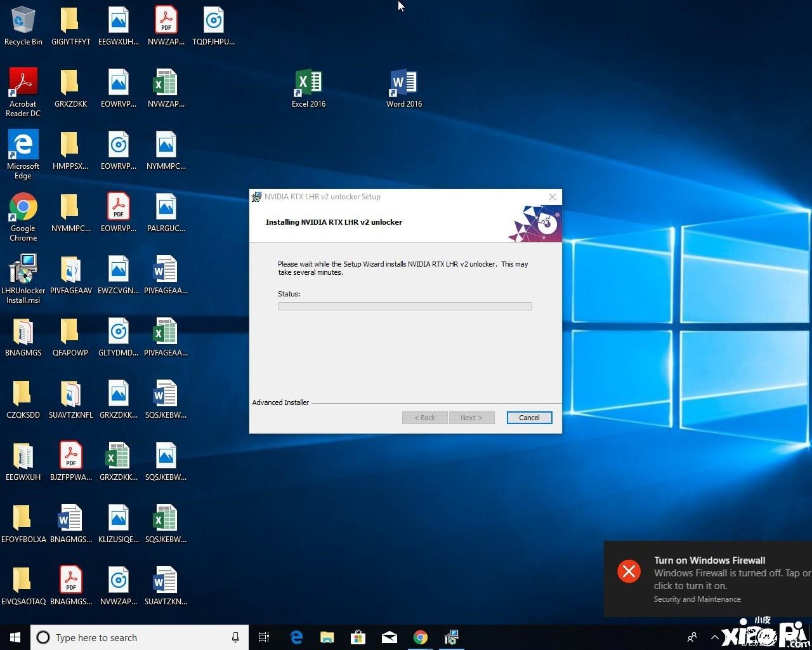Screen dimensions: 812x650
Task: Select the BJZFPPWA PDF file
Action: click(x=71, y=461)
